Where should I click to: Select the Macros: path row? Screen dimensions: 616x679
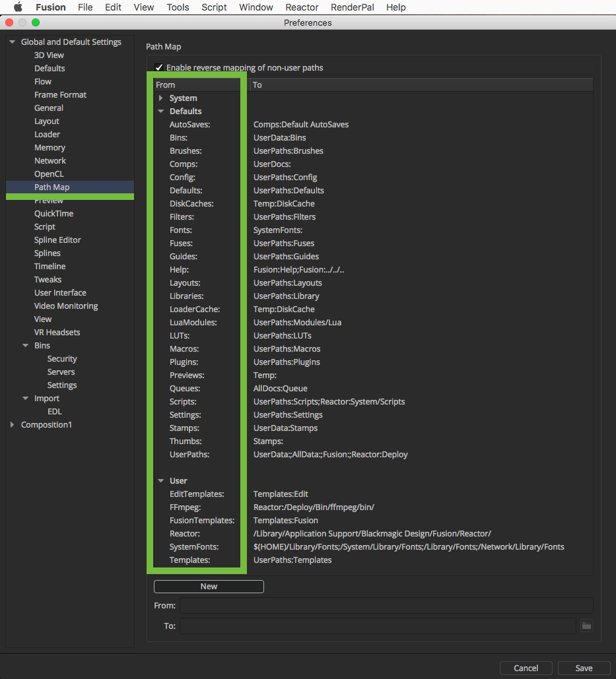[184, 349]
